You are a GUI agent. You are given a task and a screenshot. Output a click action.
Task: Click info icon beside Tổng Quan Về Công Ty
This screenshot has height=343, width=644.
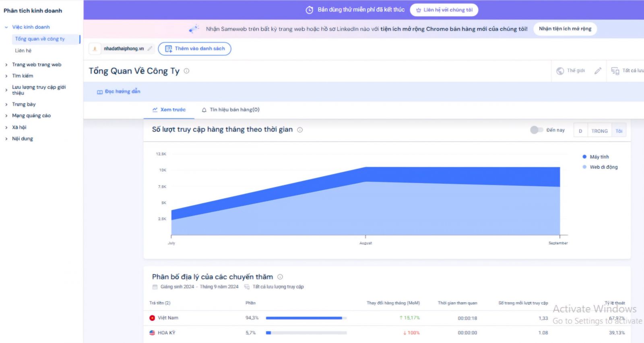(186, 71)
